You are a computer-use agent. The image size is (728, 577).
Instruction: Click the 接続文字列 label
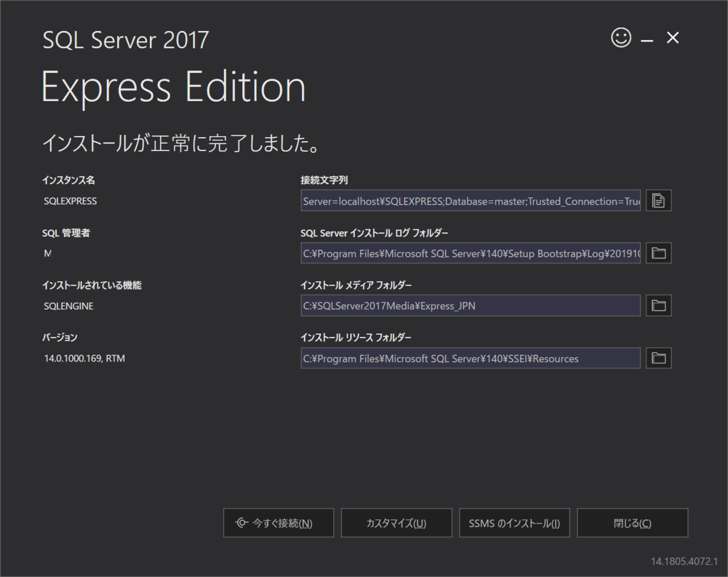click(x=324, y=180)
